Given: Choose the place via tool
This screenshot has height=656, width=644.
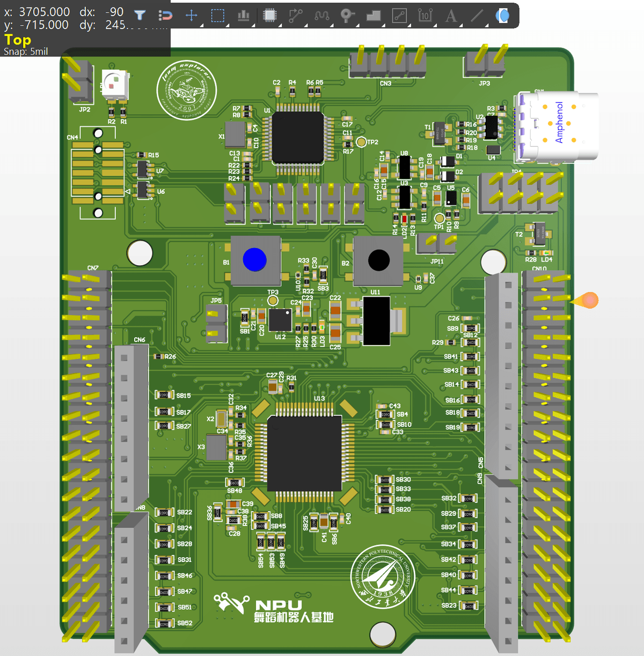Looking at the screenshot, I should 348,16.
